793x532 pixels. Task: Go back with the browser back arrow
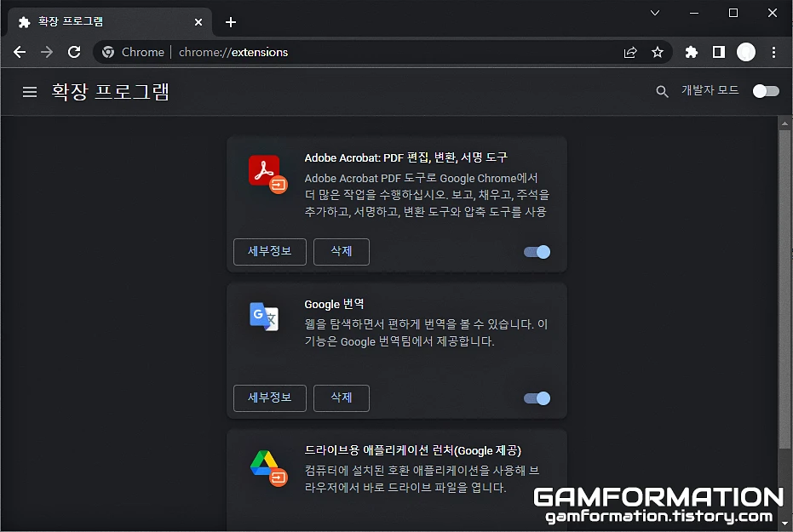click(x=20, y=52)
